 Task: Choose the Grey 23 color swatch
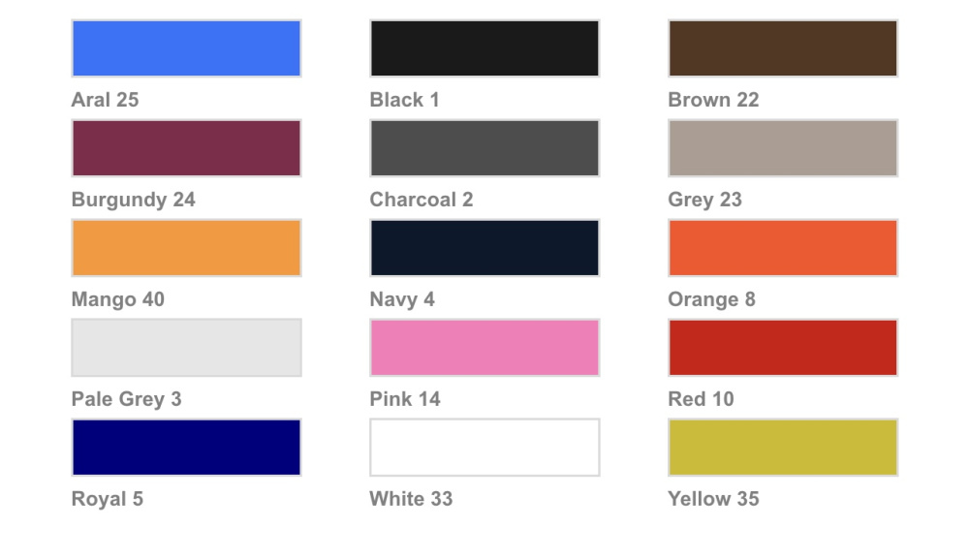782,148
